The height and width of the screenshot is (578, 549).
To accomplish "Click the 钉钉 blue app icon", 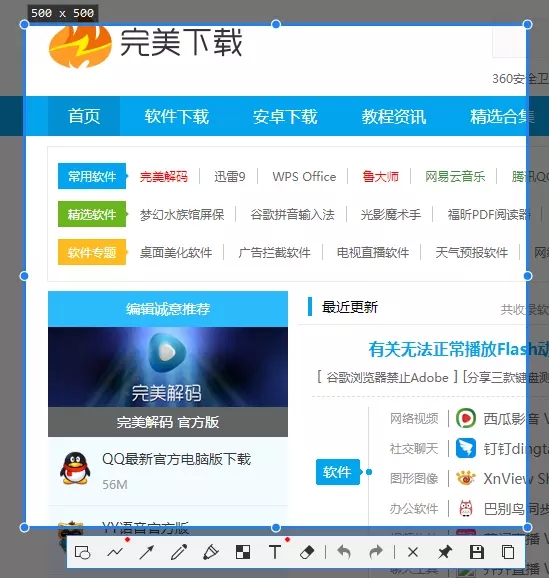I will coord(466,448).
